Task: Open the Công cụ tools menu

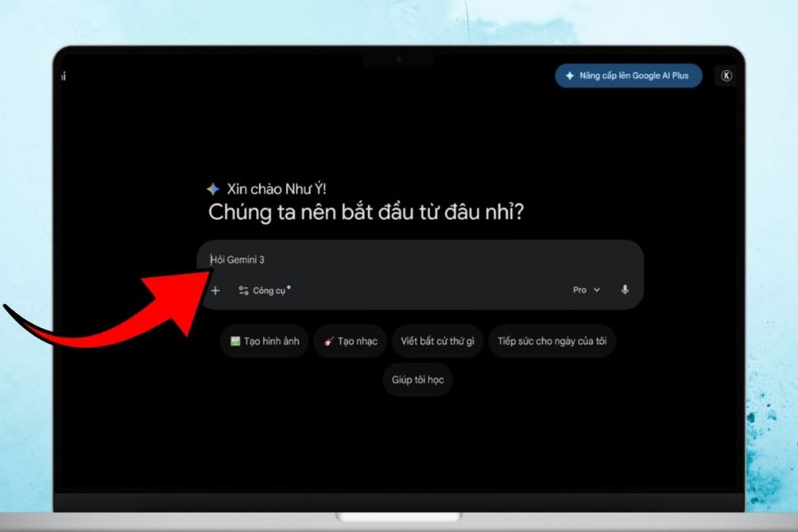Action: coord(269,291)
